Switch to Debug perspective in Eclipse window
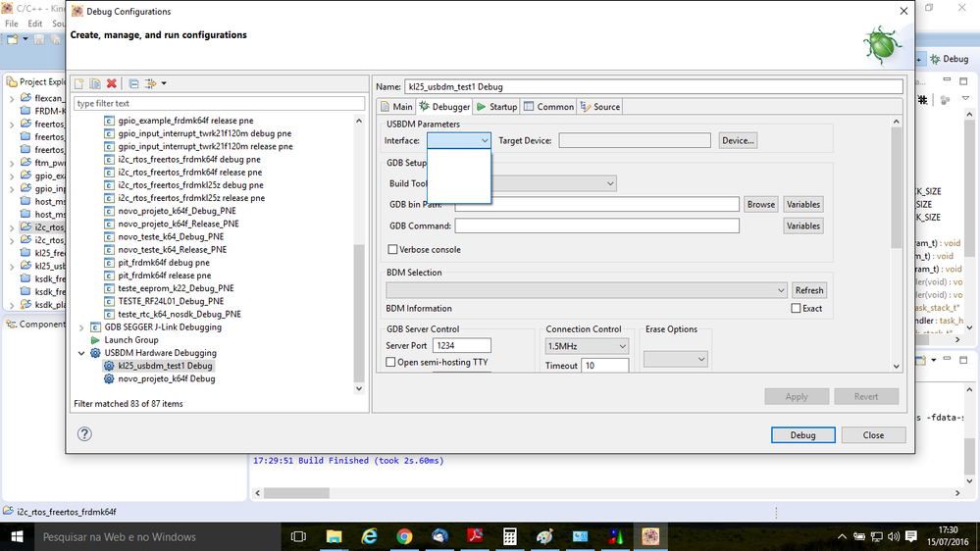 coord(950,59)
